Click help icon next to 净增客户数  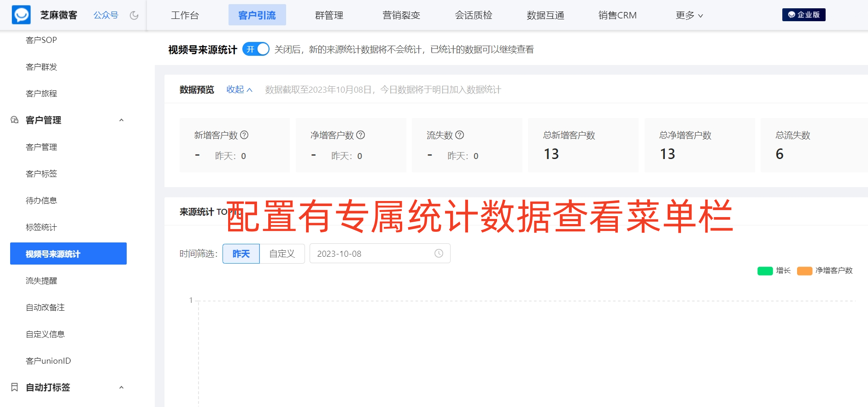[361, 135]
